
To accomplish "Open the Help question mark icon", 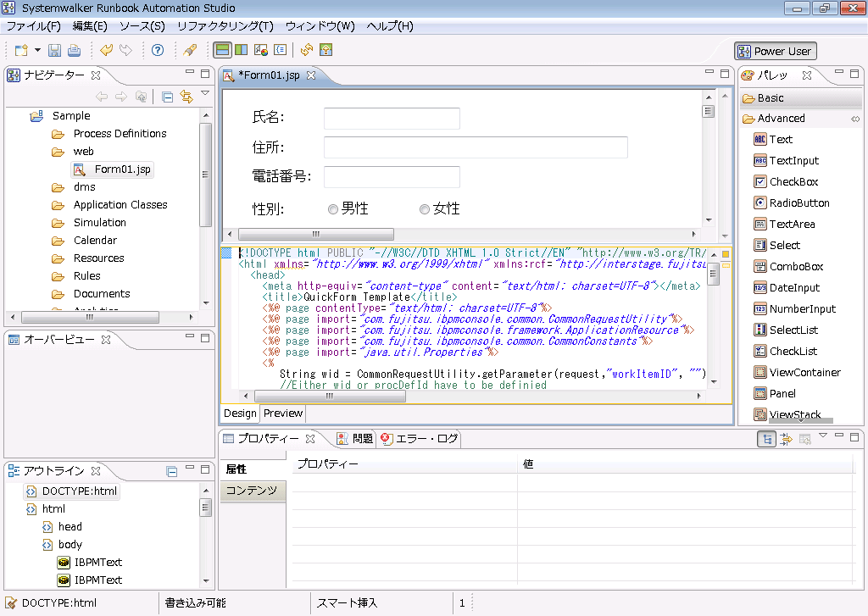I will pyautogui.click(x=158, y=50).
